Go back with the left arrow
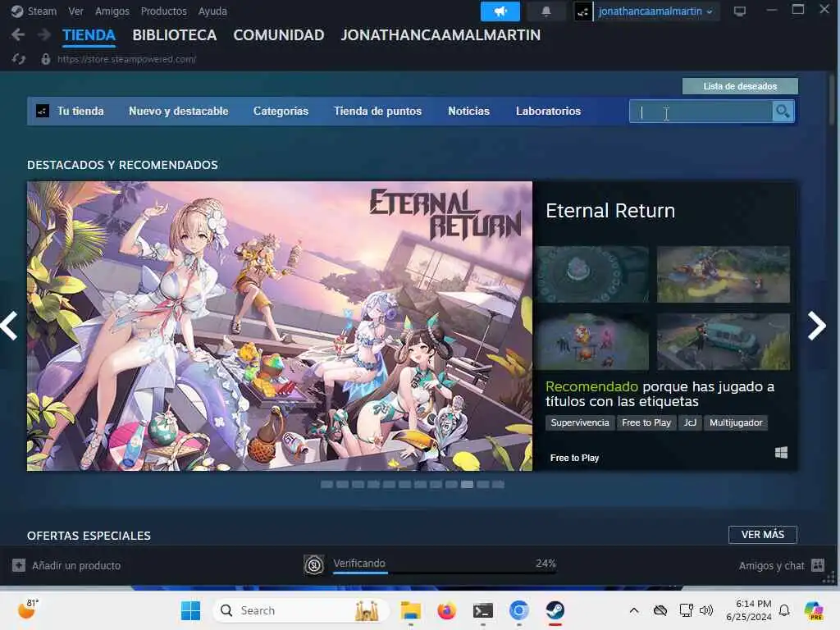The image size is (840, 630). 18,34
